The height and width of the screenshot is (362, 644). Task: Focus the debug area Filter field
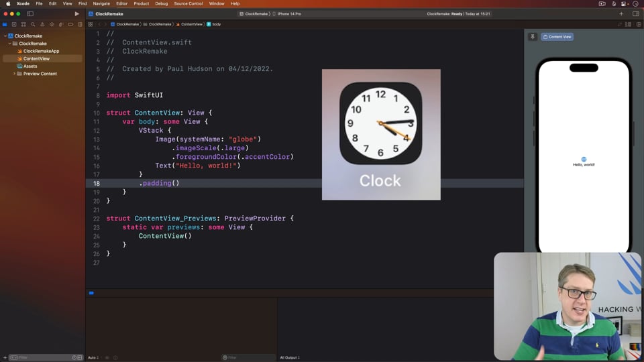point(248,357)
